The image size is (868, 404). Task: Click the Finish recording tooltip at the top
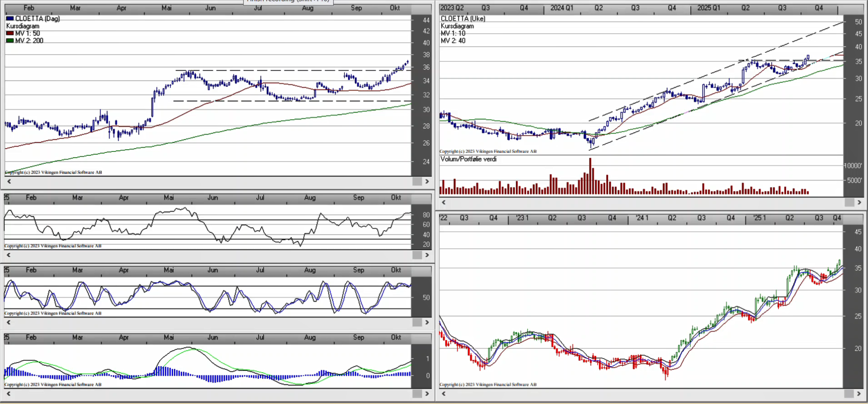click(289, 1)
